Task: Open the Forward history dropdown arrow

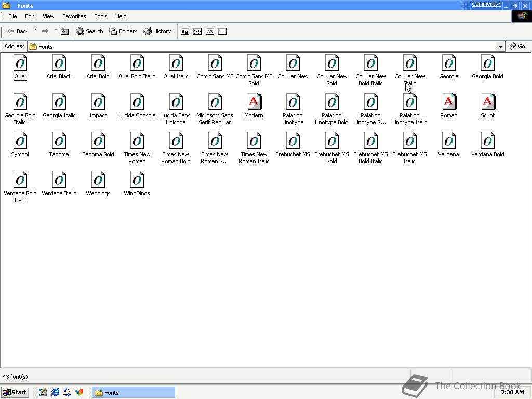Action: click(x=56, y=30)
